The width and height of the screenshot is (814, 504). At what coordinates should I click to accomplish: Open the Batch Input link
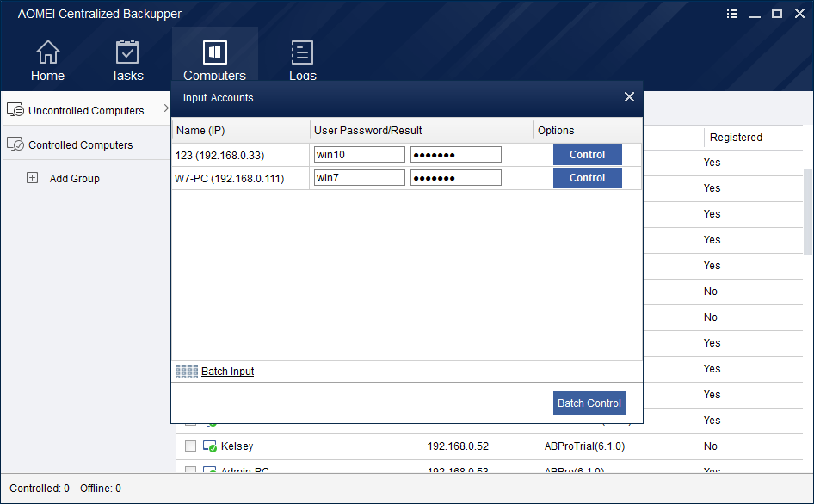227,372
